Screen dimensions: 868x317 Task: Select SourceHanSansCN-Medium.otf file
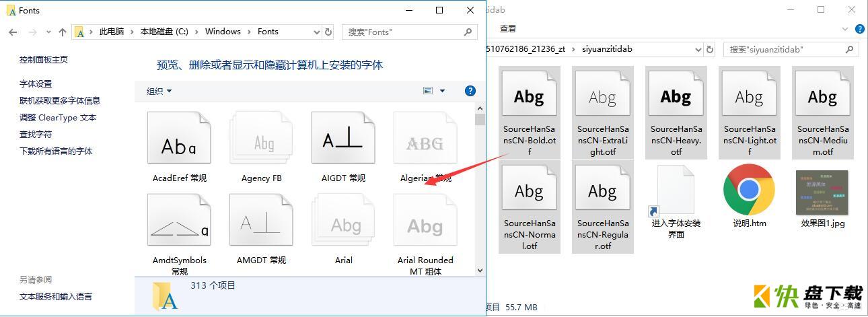click(822, 112)
